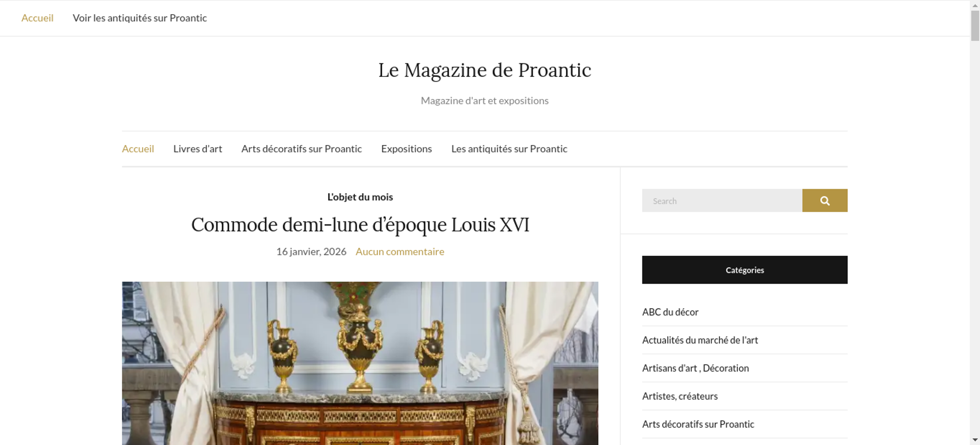
Task: Select Les antiquités sur Proantic menu
Action: click(x=509, y=149)
